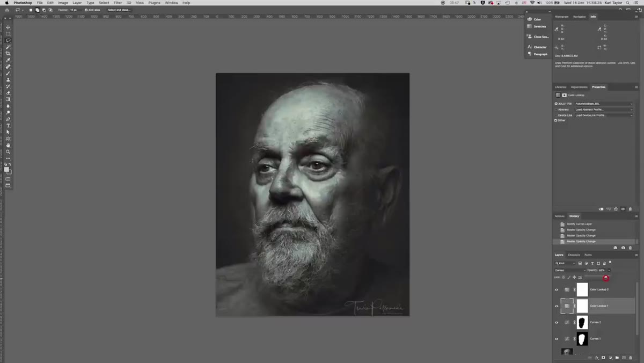The height and width of the screenshot is (363, 644).
Task: Choose Subtract from Selection mode icon
Action: [44, 10]
